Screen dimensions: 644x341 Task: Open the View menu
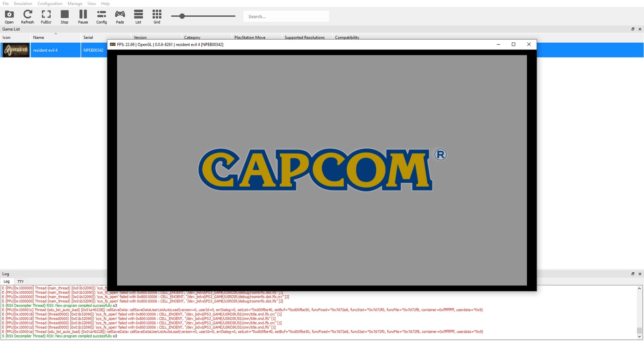pos(92,3)
